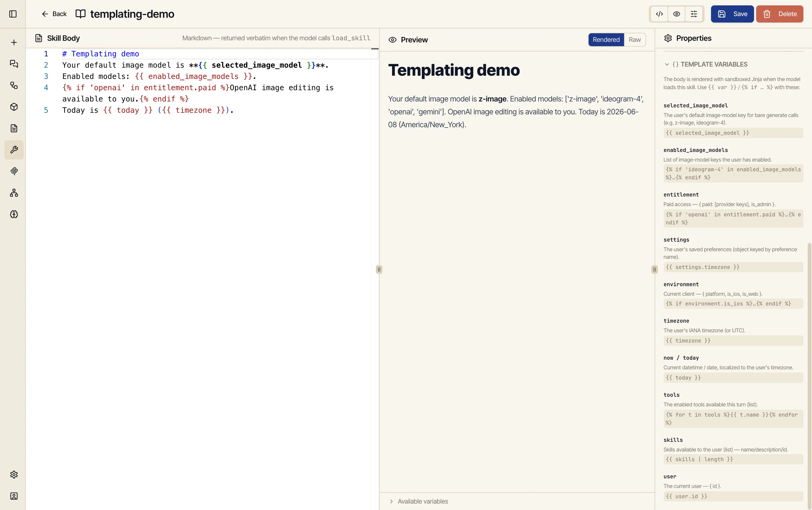
Task: Open the network hierarchy sidebar icon
Action: [14, 193]
